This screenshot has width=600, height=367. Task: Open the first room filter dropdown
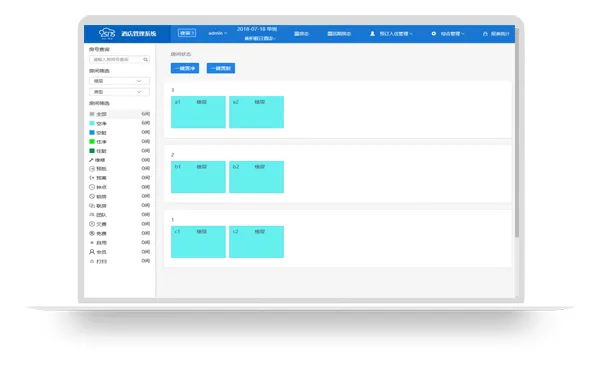coord(119,81)
